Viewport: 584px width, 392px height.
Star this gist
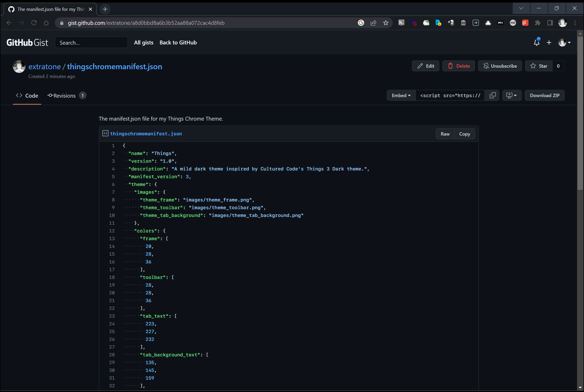click(x=539, y=66)
